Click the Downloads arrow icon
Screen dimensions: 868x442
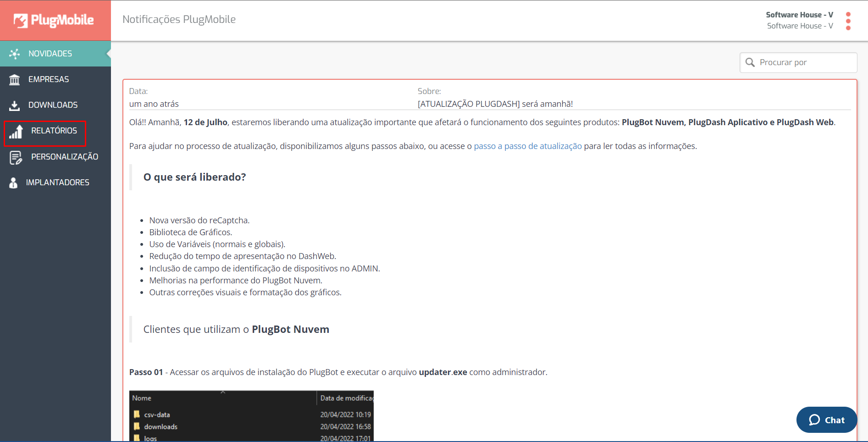point(15,105)
